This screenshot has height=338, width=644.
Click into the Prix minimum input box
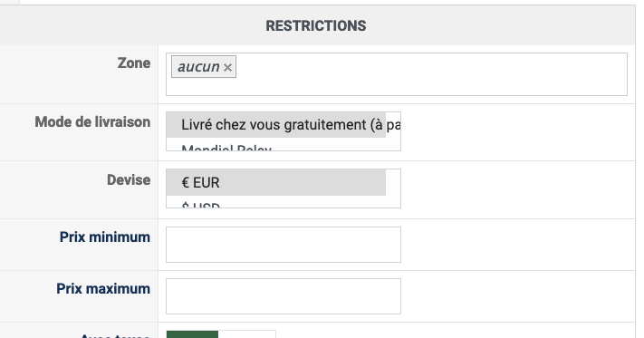[284, 245]
